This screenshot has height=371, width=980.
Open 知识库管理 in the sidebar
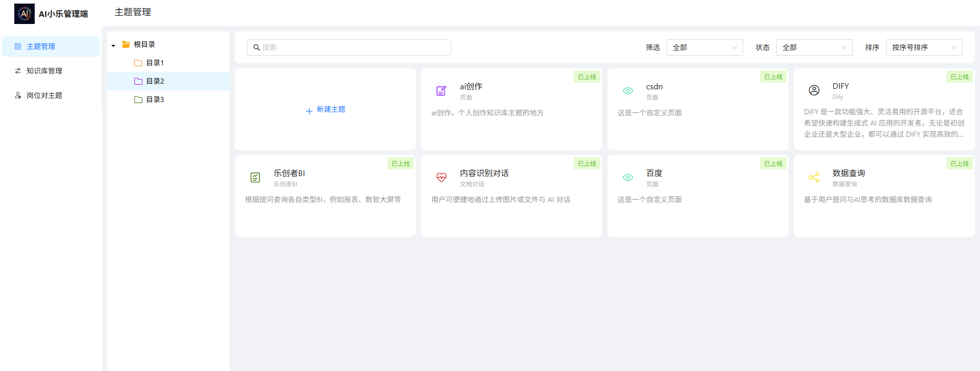point(44,71)
